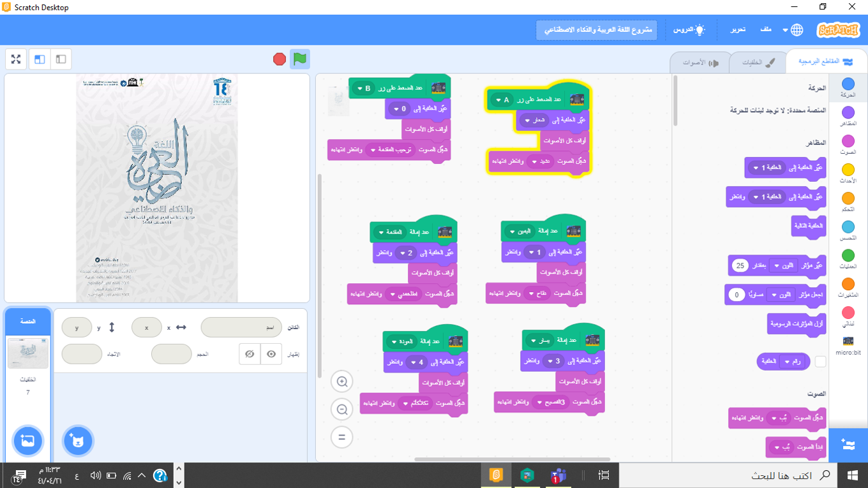The height and width of the screenshot is (488, 868).
Task: Show the sprite using eye icon
Action: [x=272, y=354]
